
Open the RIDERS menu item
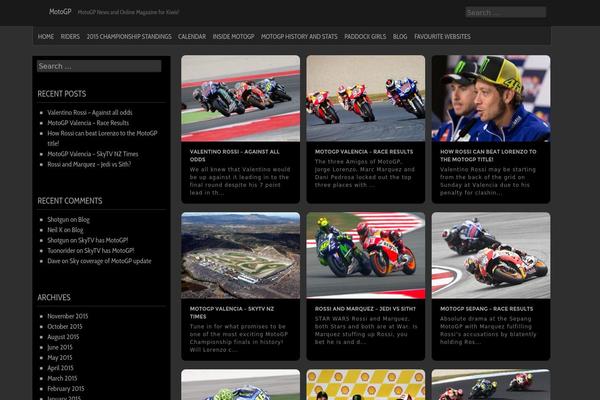click(70, 37)
